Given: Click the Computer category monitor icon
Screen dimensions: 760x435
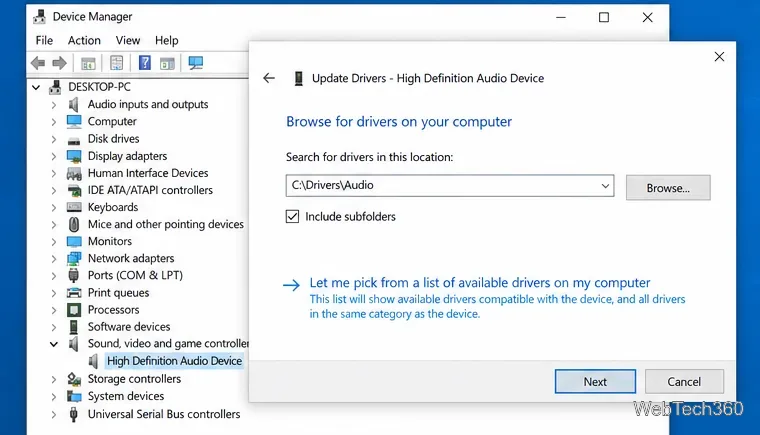Looking at the screenshot, I should click(x=74, y=121).
